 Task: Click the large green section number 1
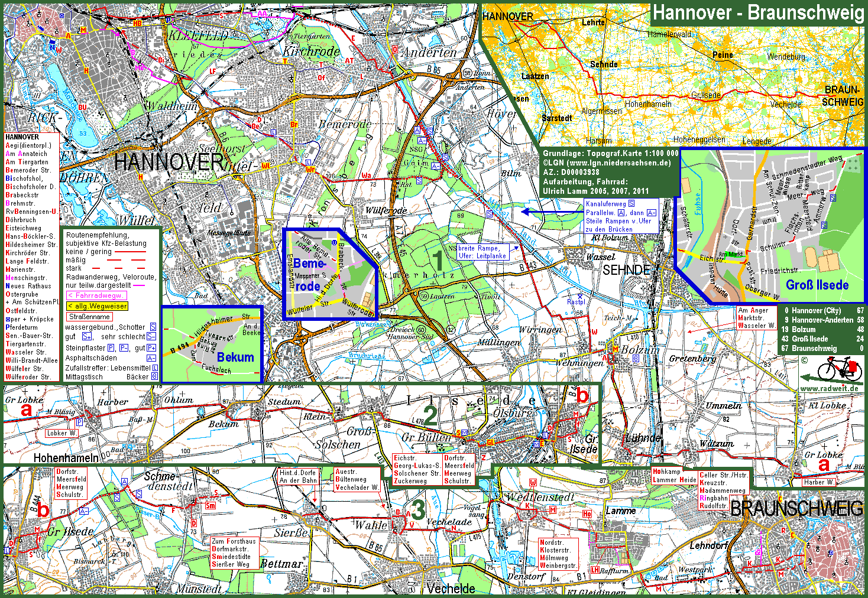438,260
